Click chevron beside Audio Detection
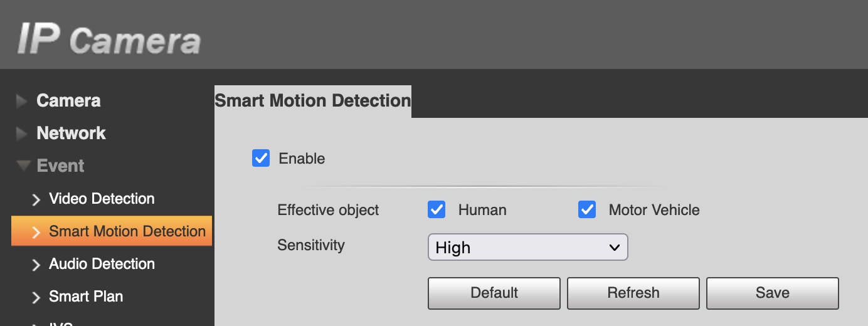Screen dimensions: 868x326 (x=36, y=265)
